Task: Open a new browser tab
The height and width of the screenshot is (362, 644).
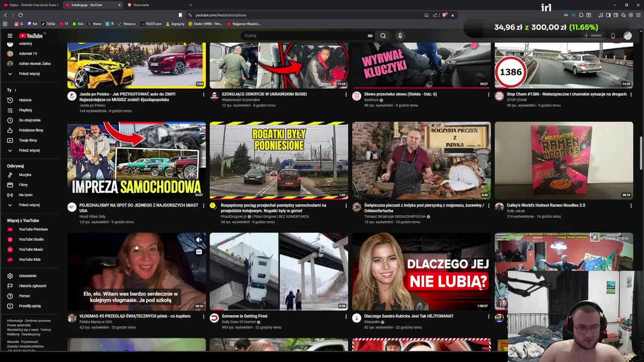Action: coord(190,5)
